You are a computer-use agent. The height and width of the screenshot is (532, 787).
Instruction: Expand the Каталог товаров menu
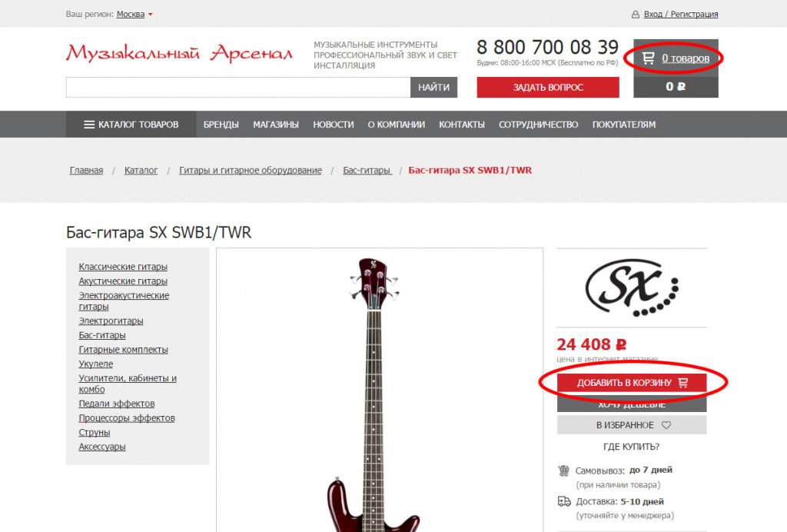click(131, 125)
